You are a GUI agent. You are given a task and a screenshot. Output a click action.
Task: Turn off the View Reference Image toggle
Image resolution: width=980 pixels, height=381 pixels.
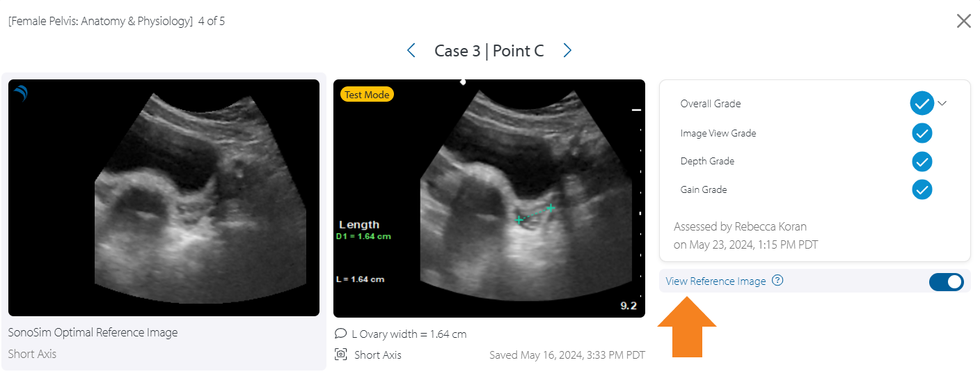point(946,281)
